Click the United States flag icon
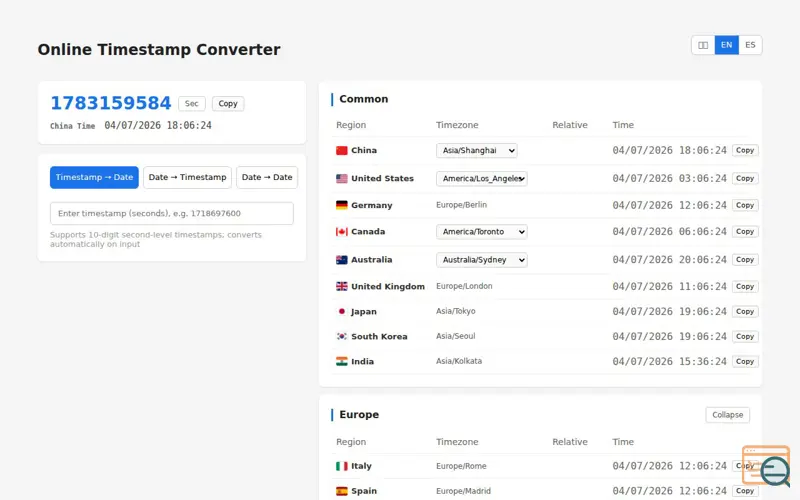 pyautogui.click(x=341, y=179)
